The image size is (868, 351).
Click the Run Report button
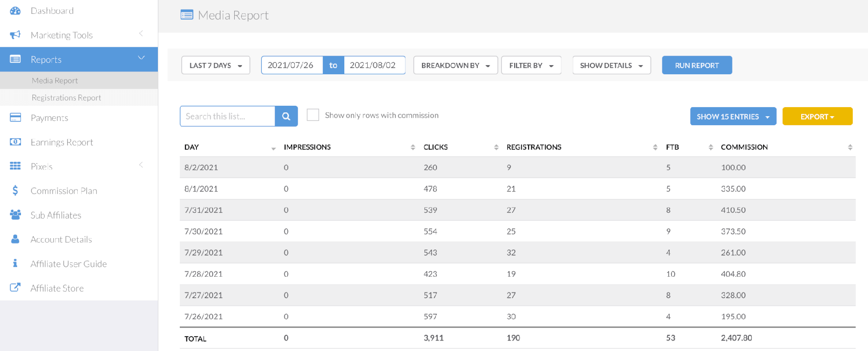[696, 65]
